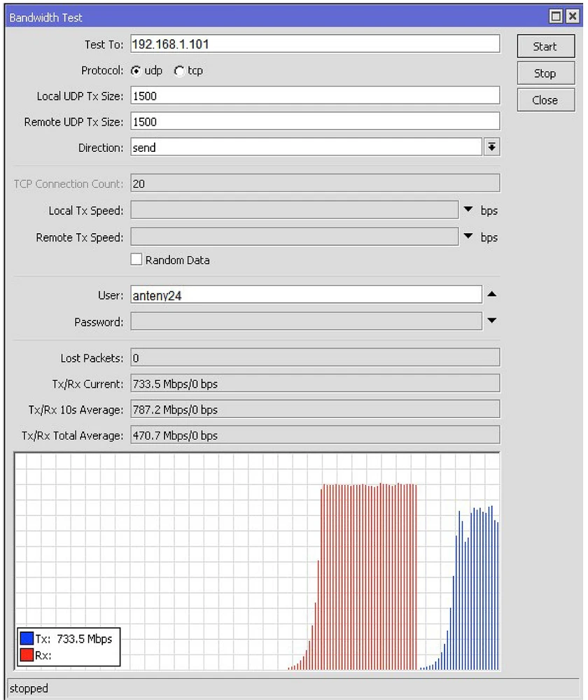
Task: Click the Close button
Action: click(544, 100)
